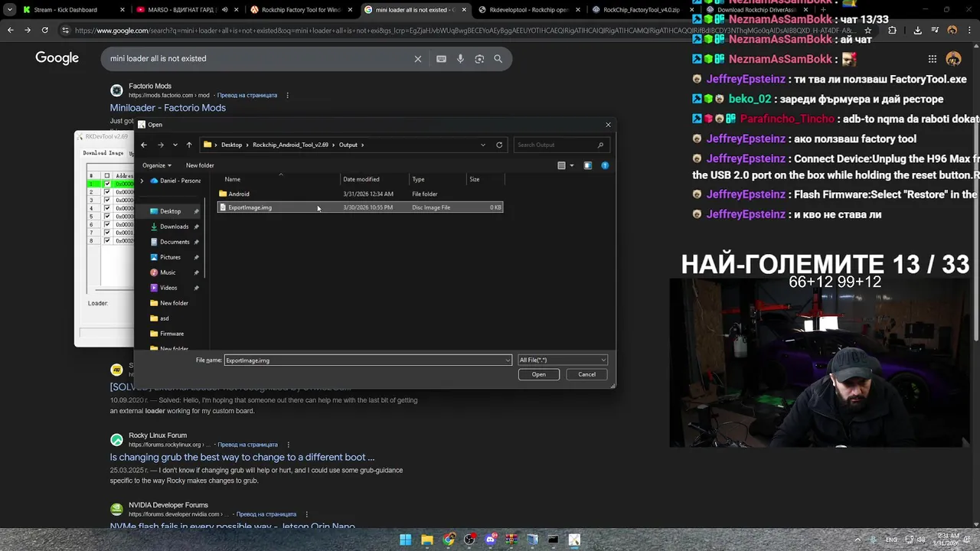Switch to Rockchip Factory Tool browser tab

pyautogui.click(x=300, y=10)
